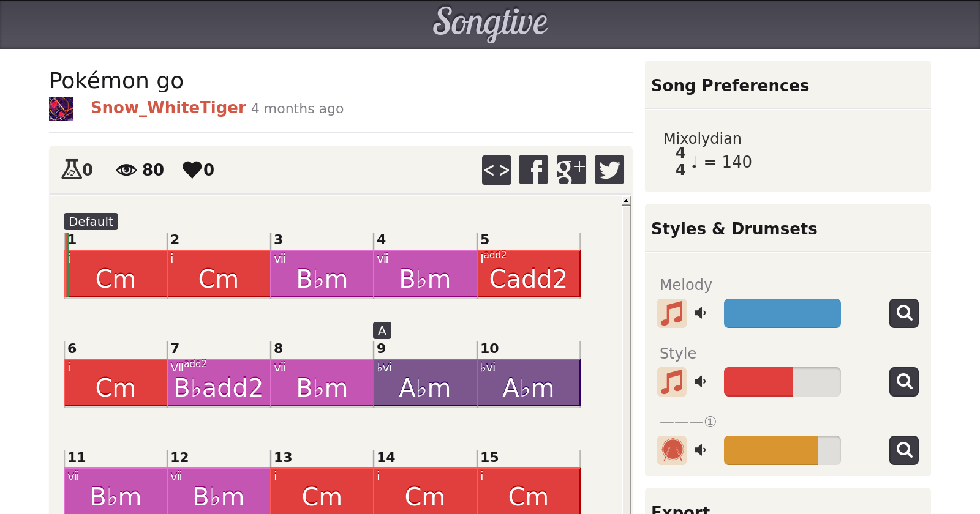Browse Style options with magnifier button

[x=903, y=382]
